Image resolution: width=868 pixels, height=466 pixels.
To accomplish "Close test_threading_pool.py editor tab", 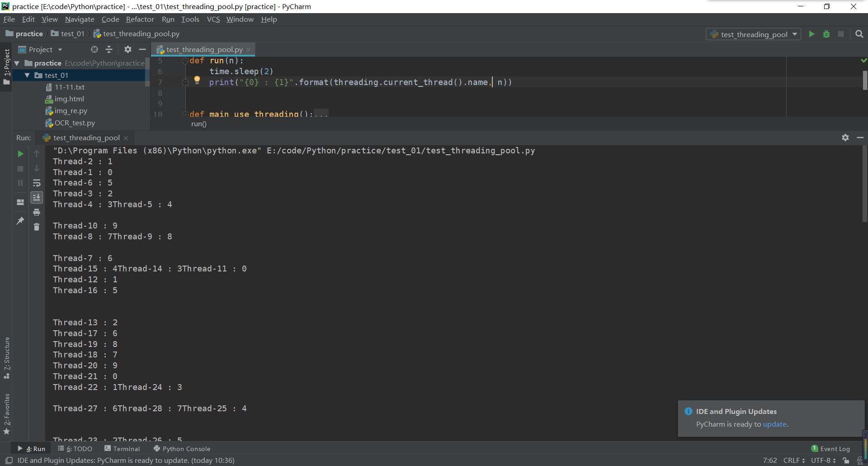I will coord(248,50).
